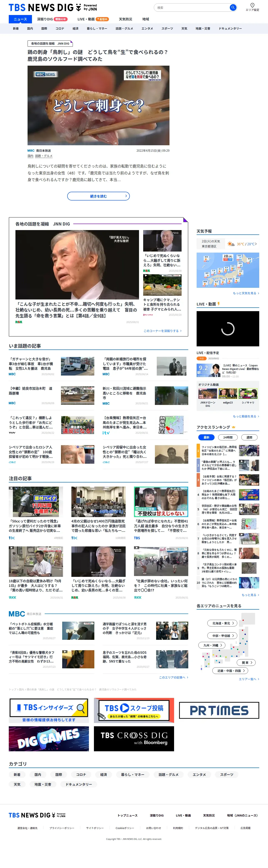The height and width of the screenshot is (868, 268).
Task: Open the 近畿・中国・四国 area button
Action: point(230,671)
